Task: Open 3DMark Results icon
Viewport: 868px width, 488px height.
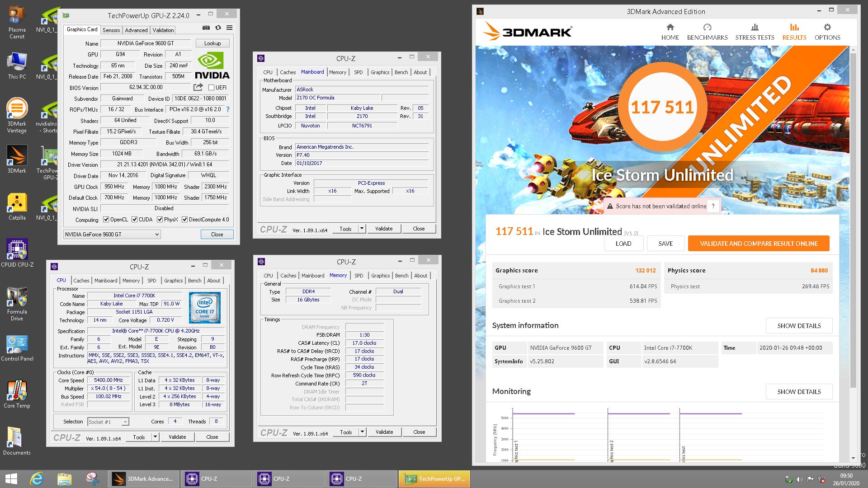Action: pos(794,28)
